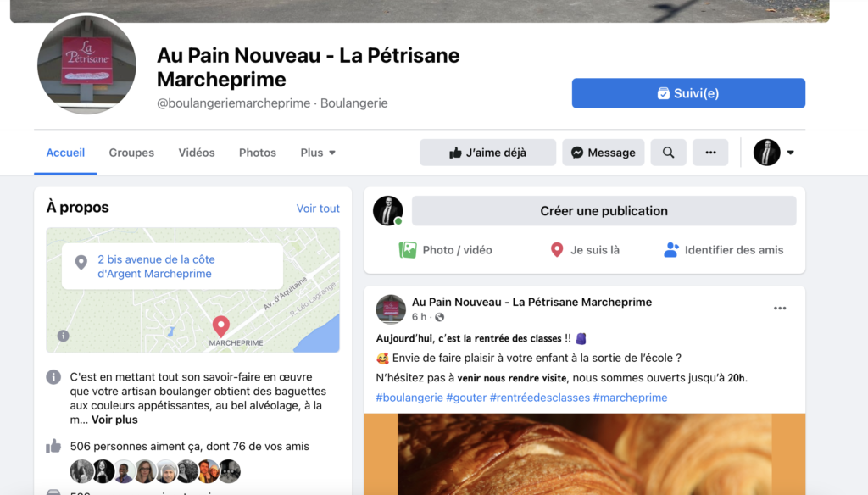The image size is (868, 495).
Task: Open Voir tout link in À propos
Action: [x=318, y=209]
